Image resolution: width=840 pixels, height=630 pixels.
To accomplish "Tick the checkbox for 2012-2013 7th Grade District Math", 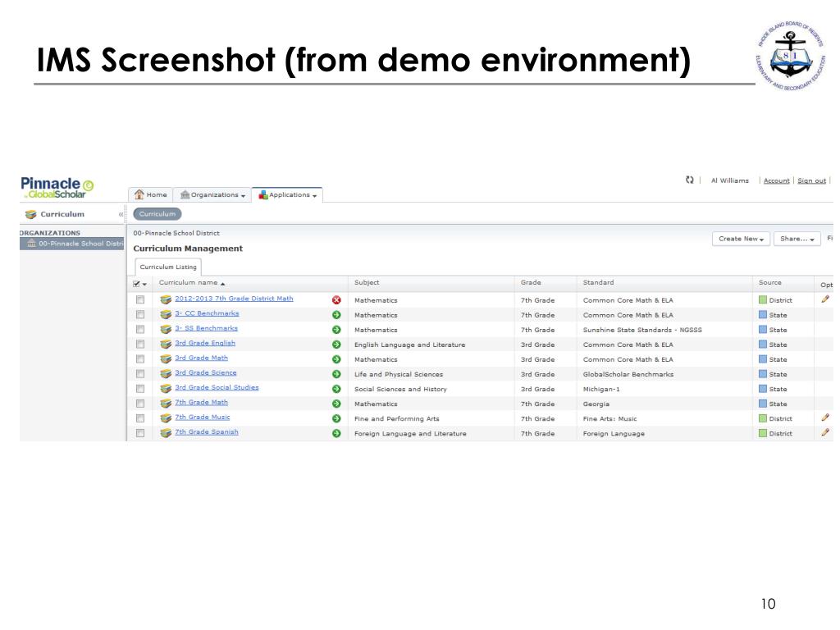I will tap(140, 299).
